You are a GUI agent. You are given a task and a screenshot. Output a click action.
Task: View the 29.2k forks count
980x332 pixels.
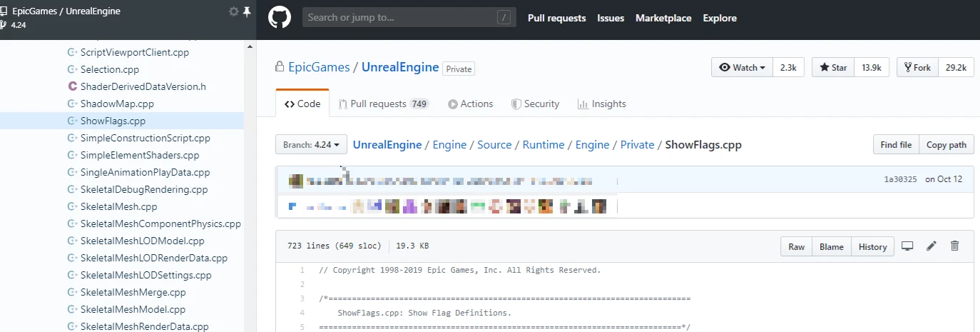pyautogui.click(x=956, y=67)
